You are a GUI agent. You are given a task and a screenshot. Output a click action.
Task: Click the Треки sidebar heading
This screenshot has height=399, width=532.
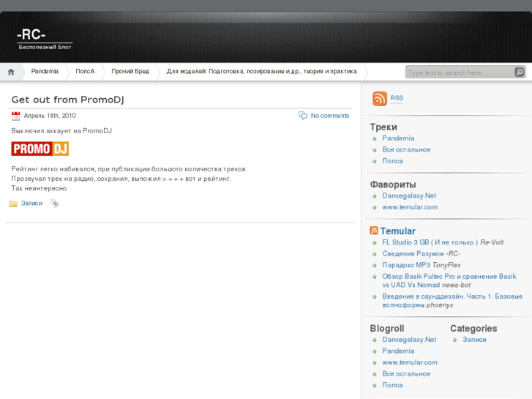point(383,127)
